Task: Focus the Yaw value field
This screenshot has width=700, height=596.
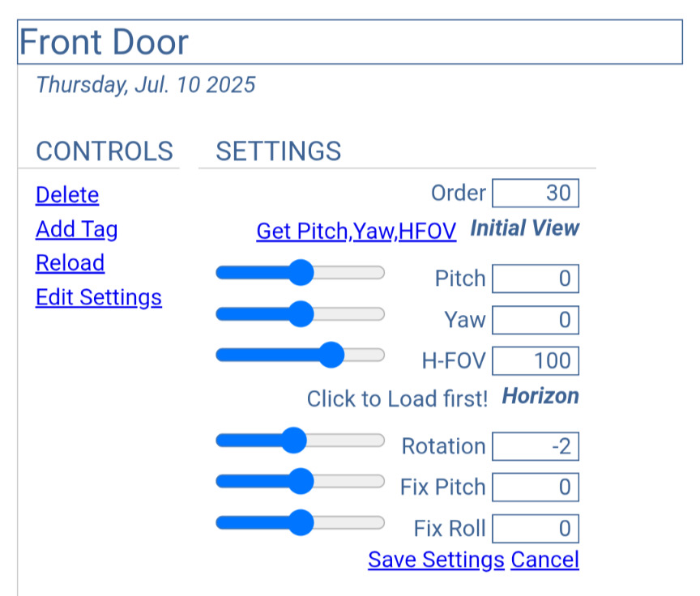Action: click(536, 320)
